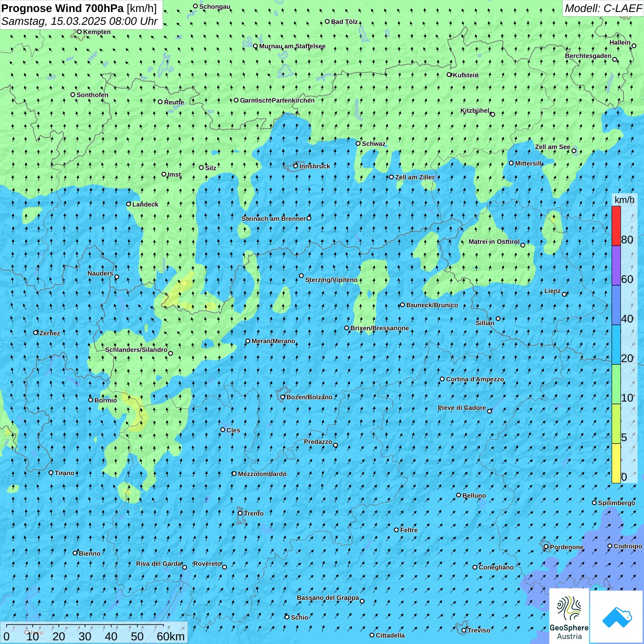Viewport: 644px width, 644px height.
Task: Click the Cortina d'Ampezzo label
Action: pyautogui.click(x=475, y=379)
